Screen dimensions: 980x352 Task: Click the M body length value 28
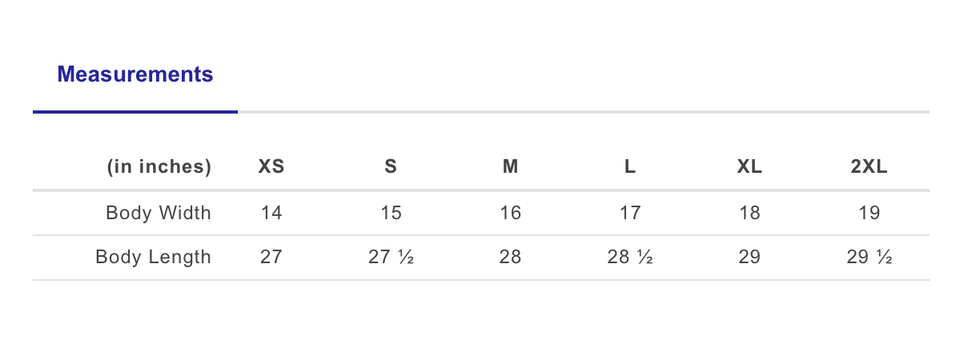(x=510, y=258)
